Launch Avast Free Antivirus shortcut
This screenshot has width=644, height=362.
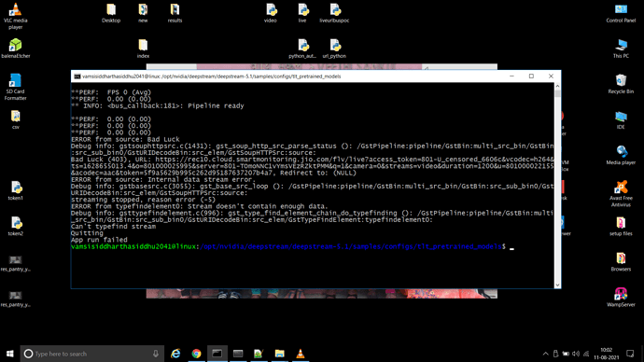pyautogui.click(x=621, y=194)
